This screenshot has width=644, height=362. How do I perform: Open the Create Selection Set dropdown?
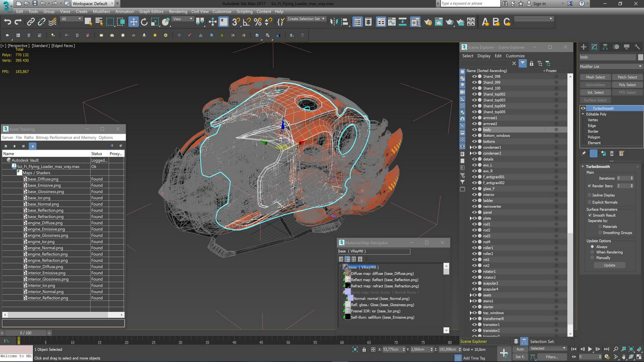coord(307,19)
